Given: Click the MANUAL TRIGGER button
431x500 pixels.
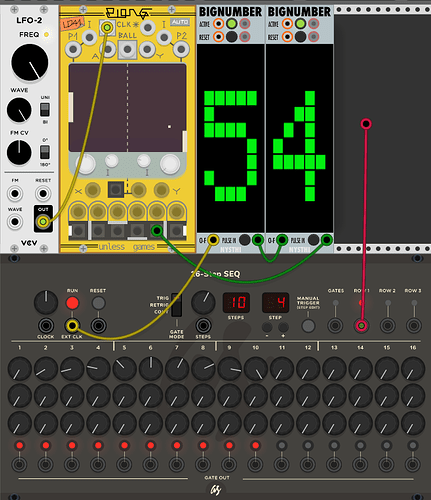Looking at the screenshot, I should (308, 326).
